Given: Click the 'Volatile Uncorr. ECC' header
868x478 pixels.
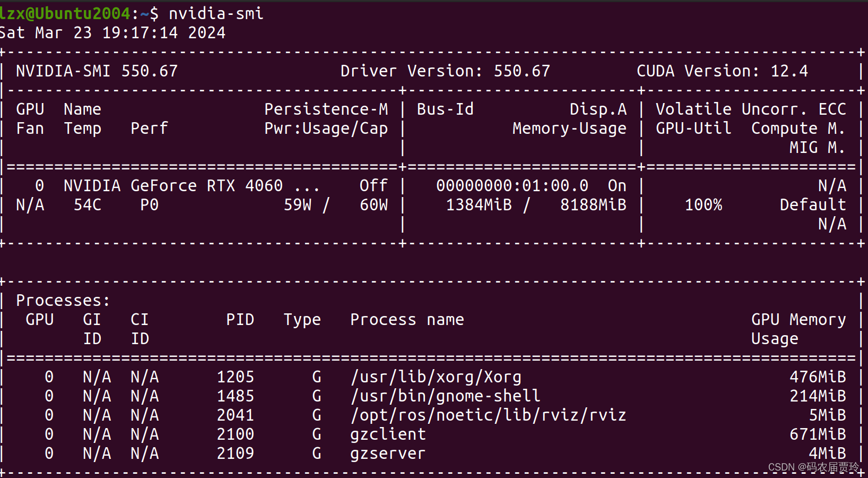Looking at the screenshot, I should 751,109.
